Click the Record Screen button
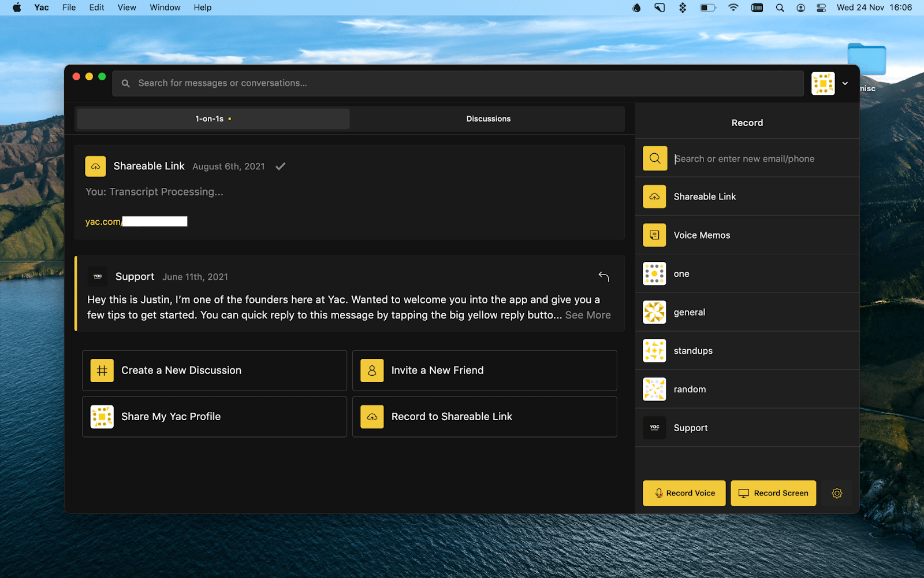 point(773,493)
